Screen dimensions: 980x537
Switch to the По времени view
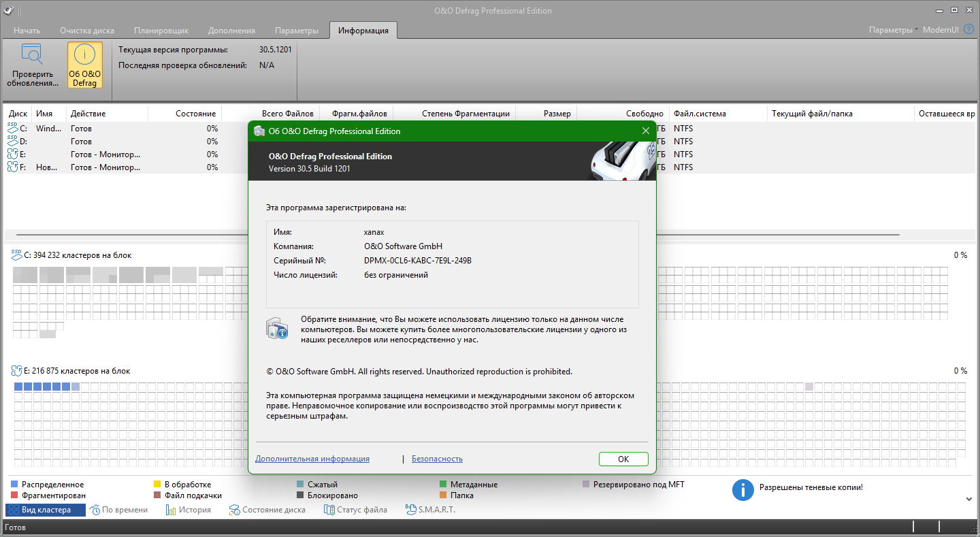point(118,510)
